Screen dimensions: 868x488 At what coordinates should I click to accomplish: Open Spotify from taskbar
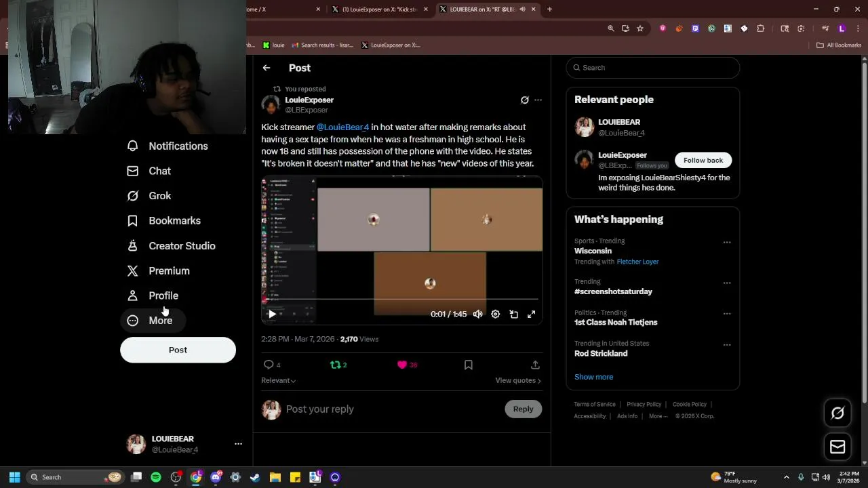coord(156,477)
